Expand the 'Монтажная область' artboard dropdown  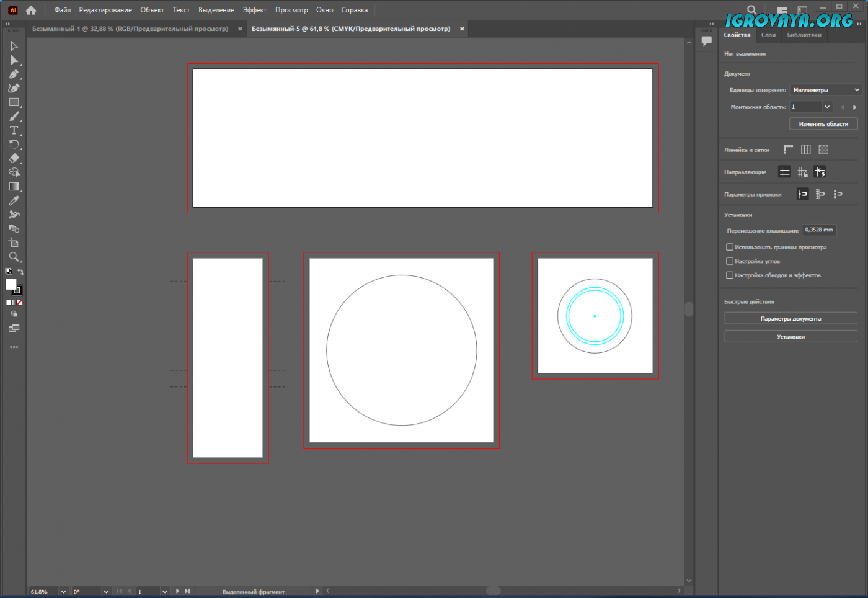tap(827, 107)
